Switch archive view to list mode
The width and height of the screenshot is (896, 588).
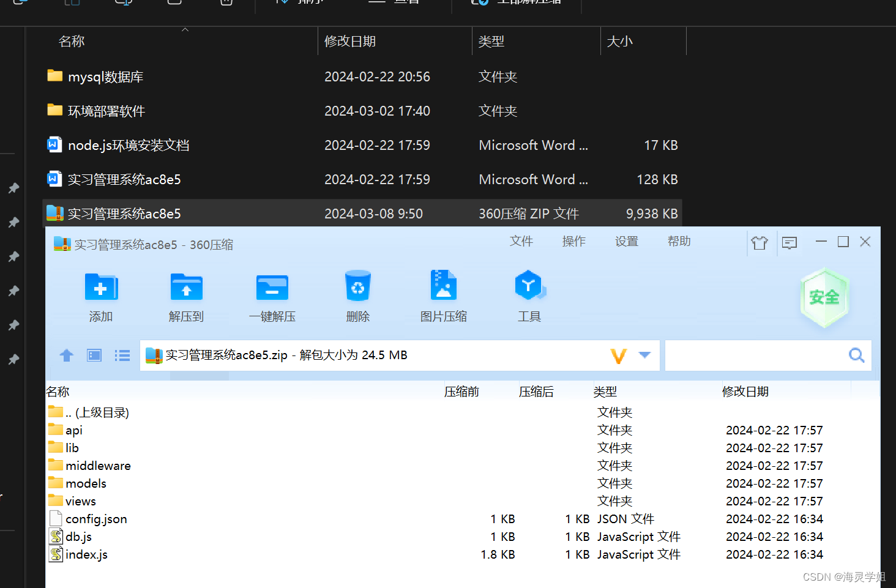(x=122, y=355)
